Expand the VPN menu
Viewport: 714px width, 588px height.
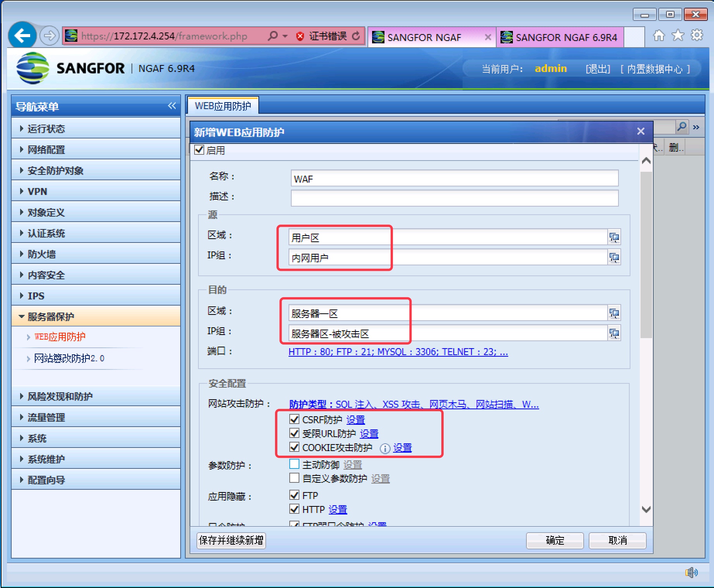96,191
